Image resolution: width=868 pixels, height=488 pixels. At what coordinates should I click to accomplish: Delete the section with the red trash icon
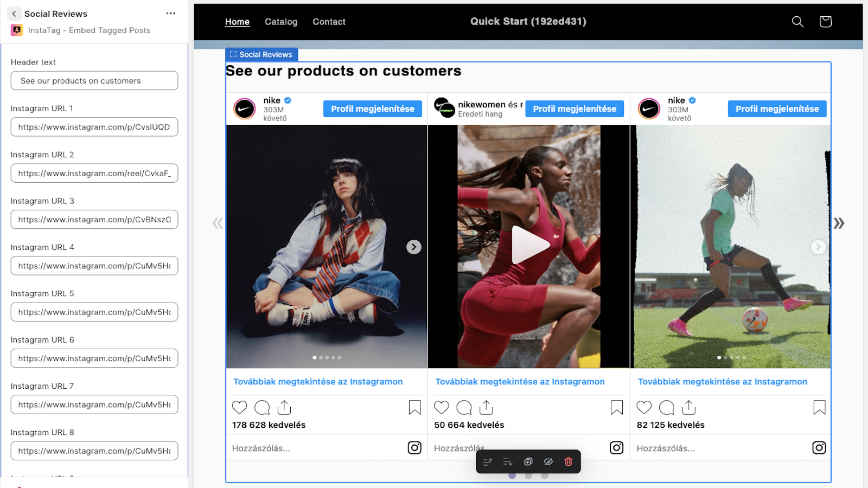568,461
